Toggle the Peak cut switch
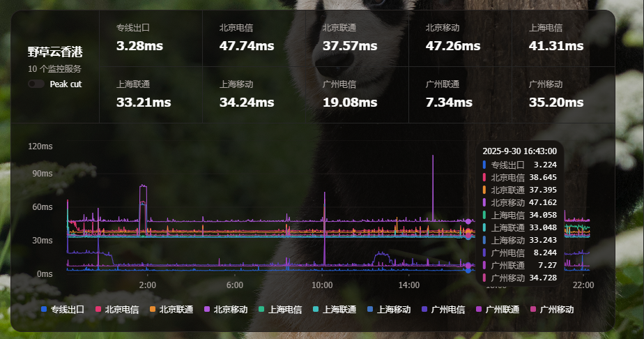The image size is (644, 339). [x=36, y=84]
